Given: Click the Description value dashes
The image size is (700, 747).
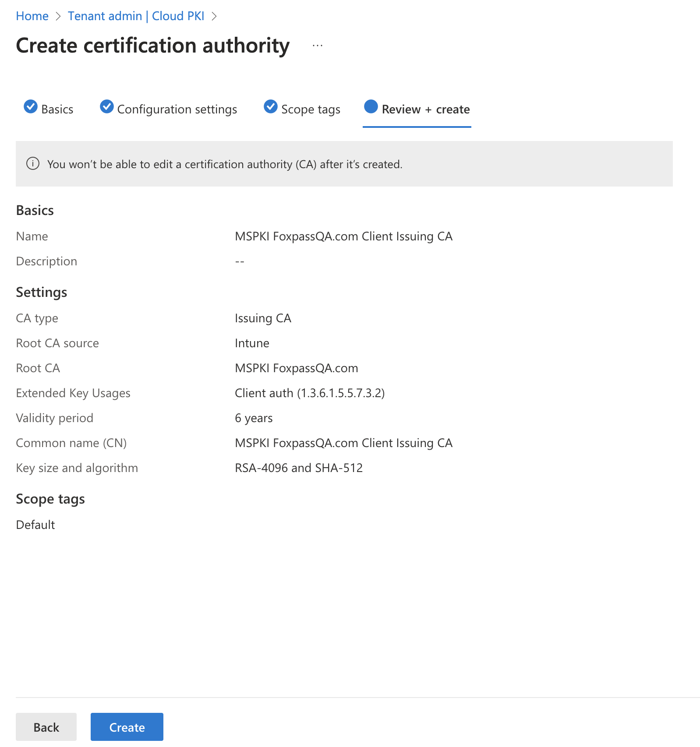Looking at the screenshot, I should click(240, 261).
